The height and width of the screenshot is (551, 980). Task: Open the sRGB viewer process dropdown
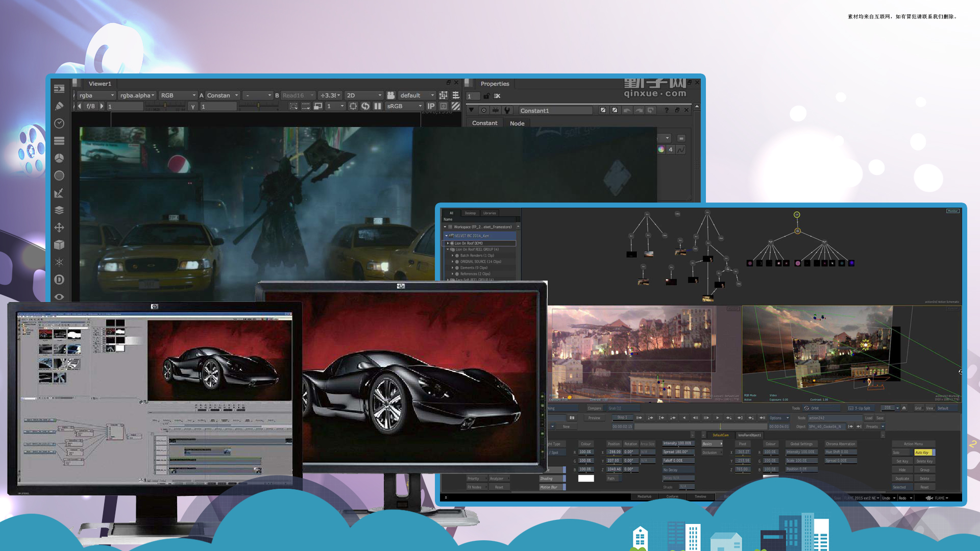(404, 106)
